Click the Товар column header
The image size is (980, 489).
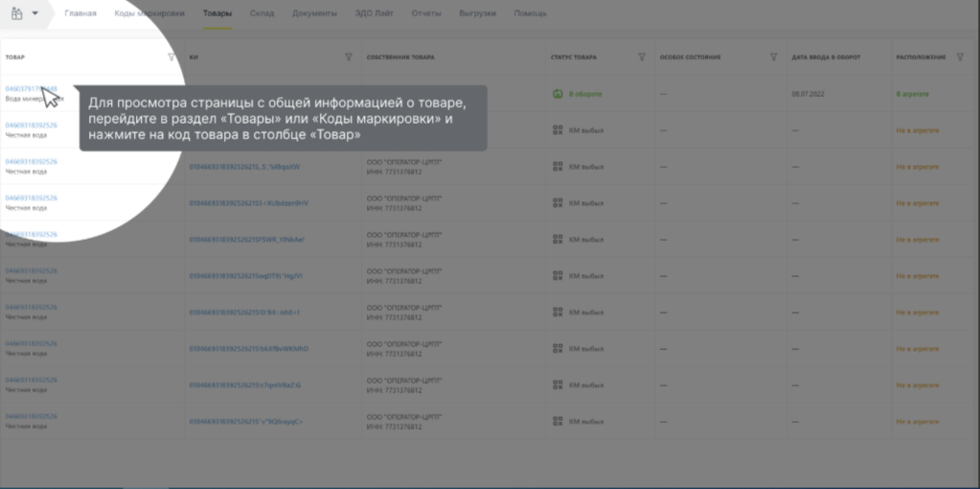15,58
